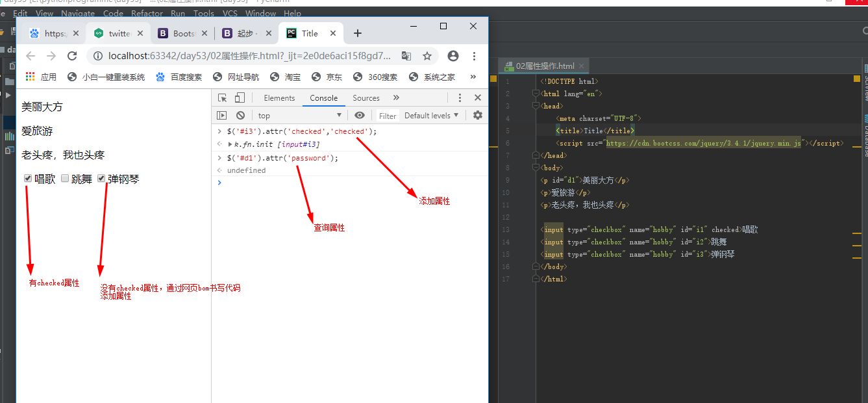The width and height of the screenshot is (868, 403).
Task: Switch to the Elements DevTools tab
Action: (x=279, y=97)
